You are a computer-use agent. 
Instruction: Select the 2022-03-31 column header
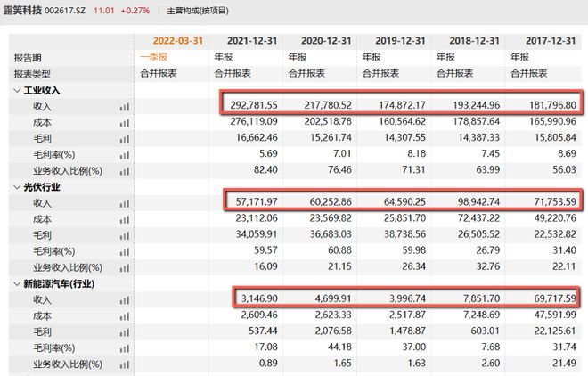[178, 40]
